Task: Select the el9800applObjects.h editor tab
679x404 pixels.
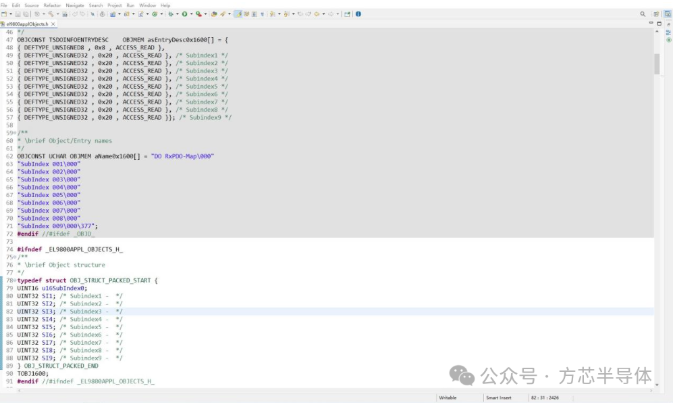Action: click(x=27, y=24)
